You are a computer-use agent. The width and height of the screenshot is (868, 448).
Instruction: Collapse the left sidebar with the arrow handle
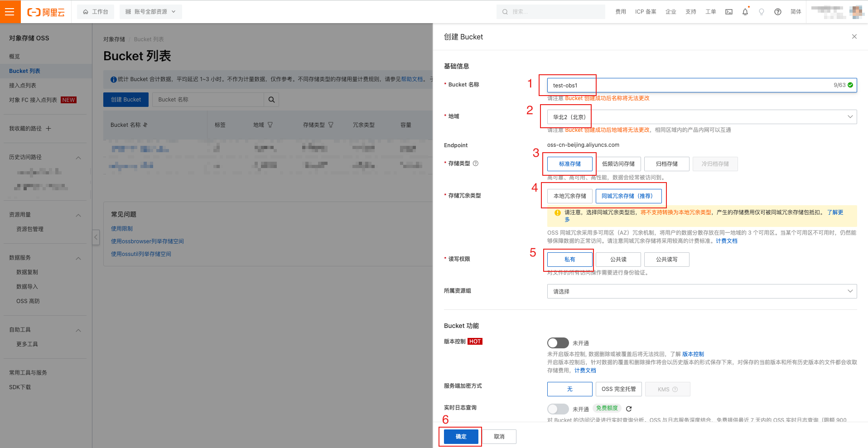pos(96,237)
